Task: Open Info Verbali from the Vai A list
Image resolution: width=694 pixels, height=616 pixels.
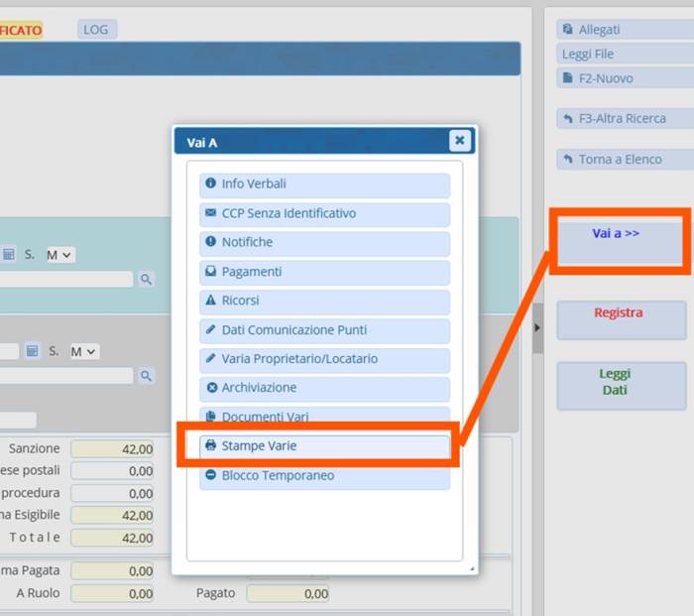Action: pos(324,185)
